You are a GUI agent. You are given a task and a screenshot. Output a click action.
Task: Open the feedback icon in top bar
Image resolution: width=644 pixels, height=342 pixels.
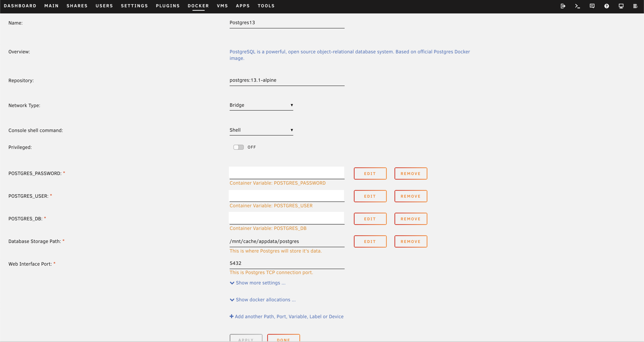click(592, 6)
